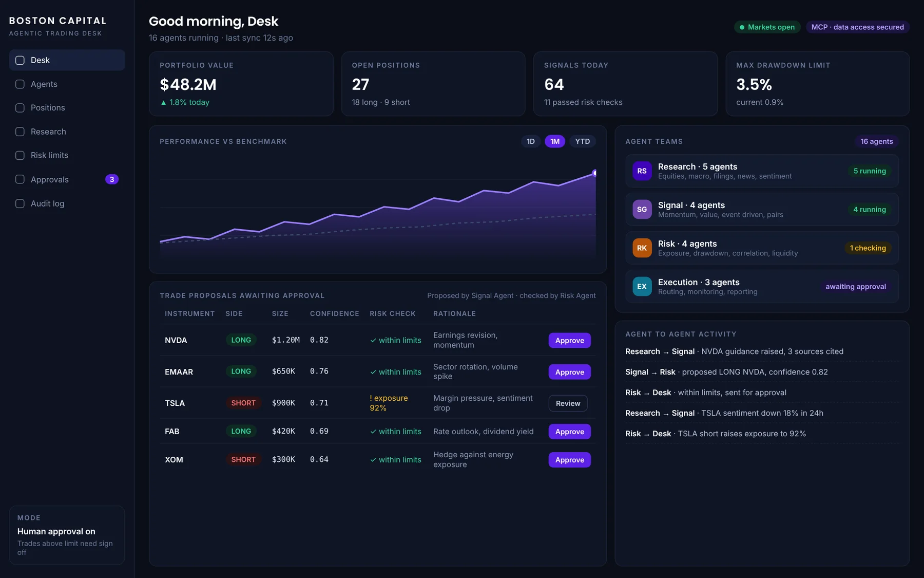Image resolution: width=924 pixels, height=578 pixels.
Task: Click the 3.5% max drawdown value
Action: [754, 84]
